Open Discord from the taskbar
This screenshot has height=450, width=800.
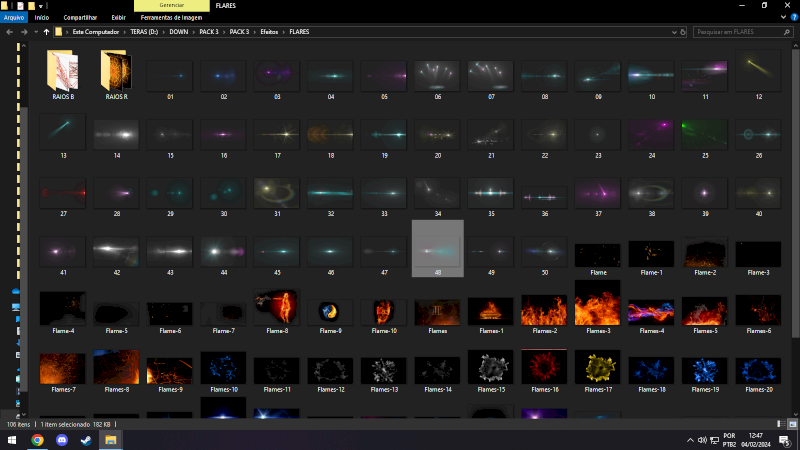point(62,440)
